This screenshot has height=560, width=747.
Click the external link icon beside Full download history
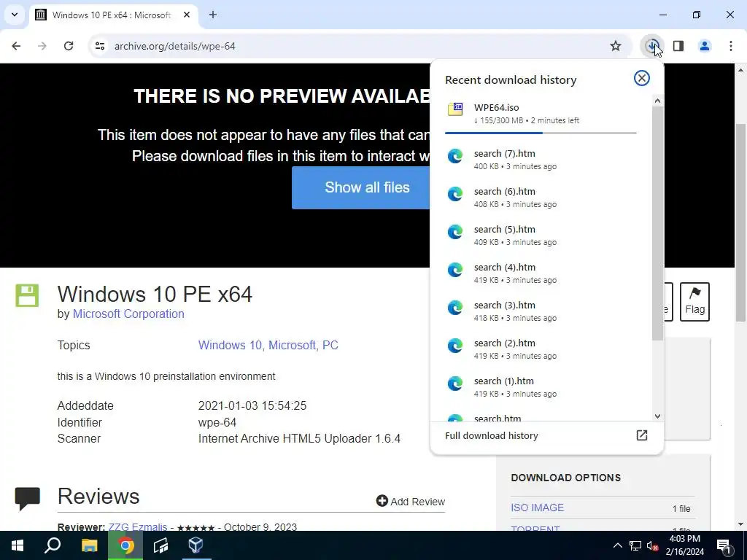coord(642,435)
